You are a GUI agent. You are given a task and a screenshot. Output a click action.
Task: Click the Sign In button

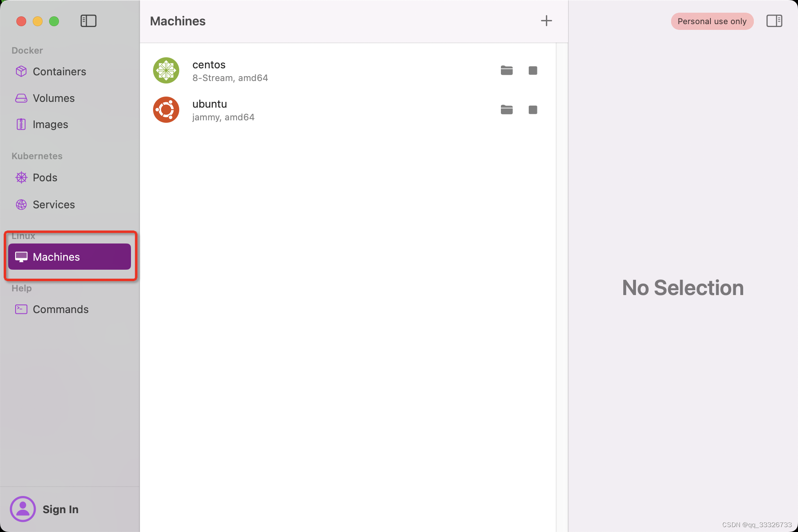coord(61,509)
